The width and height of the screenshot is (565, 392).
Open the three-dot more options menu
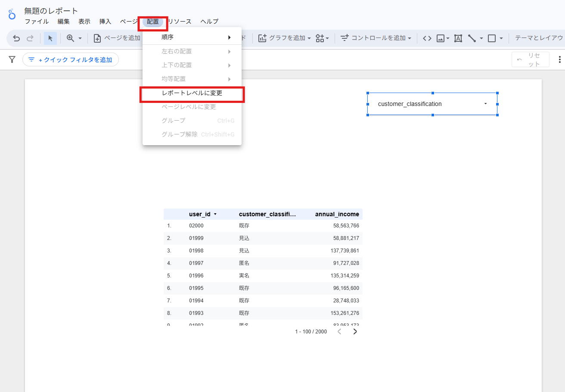point(560,59)
